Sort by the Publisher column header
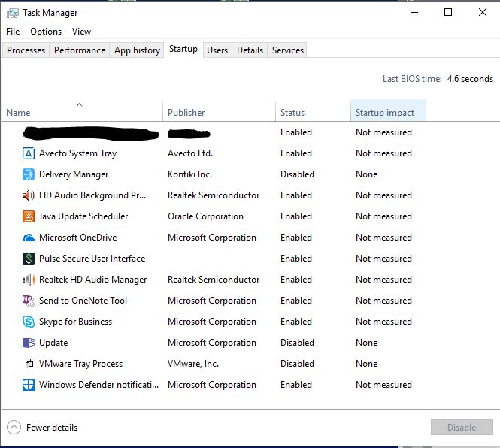Viewport: 500px width, 448px height. point(219,110)
